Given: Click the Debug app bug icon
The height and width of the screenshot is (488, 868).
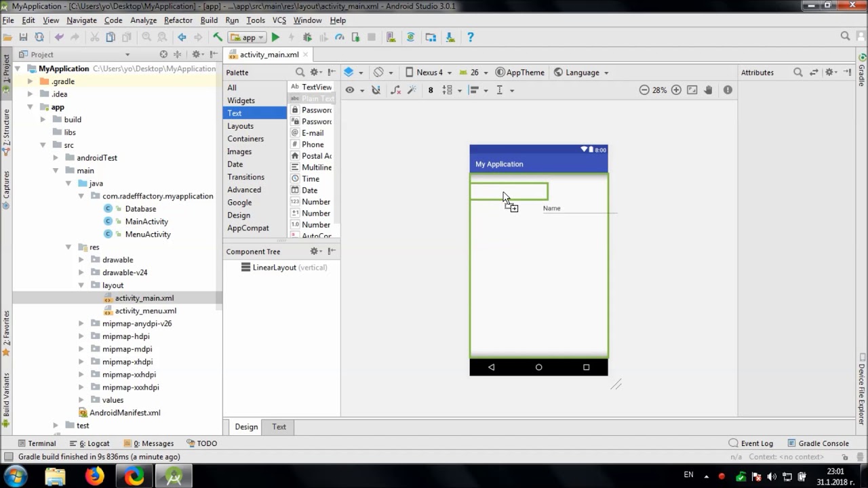Looking at the screenshot, I should [307, 37].
